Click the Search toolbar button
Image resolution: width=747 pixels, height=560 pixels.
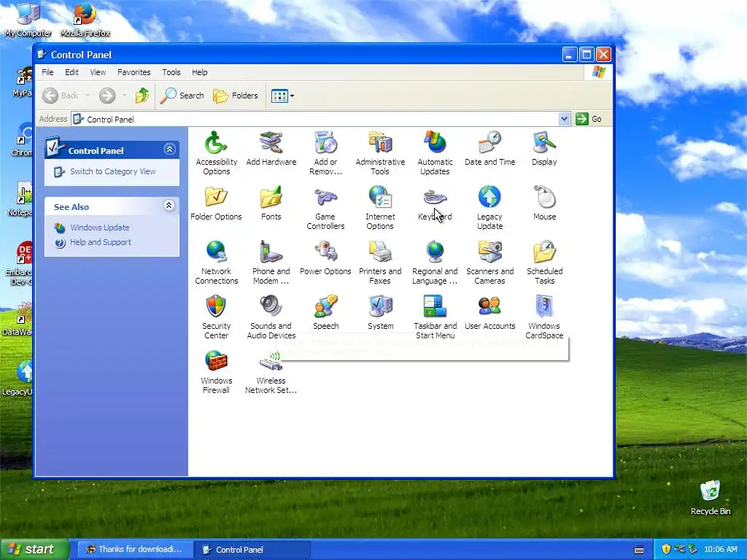coord(182,96)
